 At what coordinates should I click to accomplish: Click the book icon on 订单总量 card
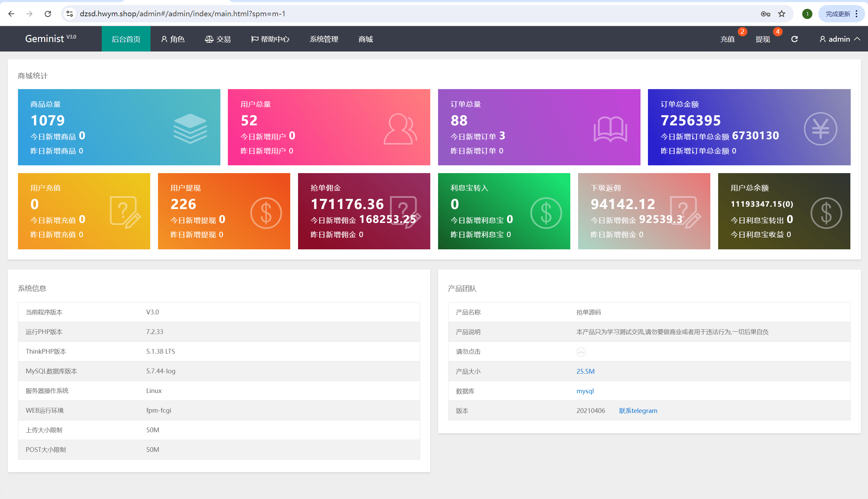[x=610, y=129]
